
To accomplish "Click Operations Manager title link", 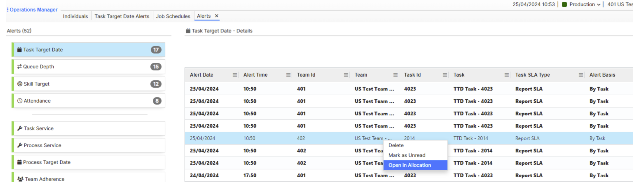I will point(34,10).
